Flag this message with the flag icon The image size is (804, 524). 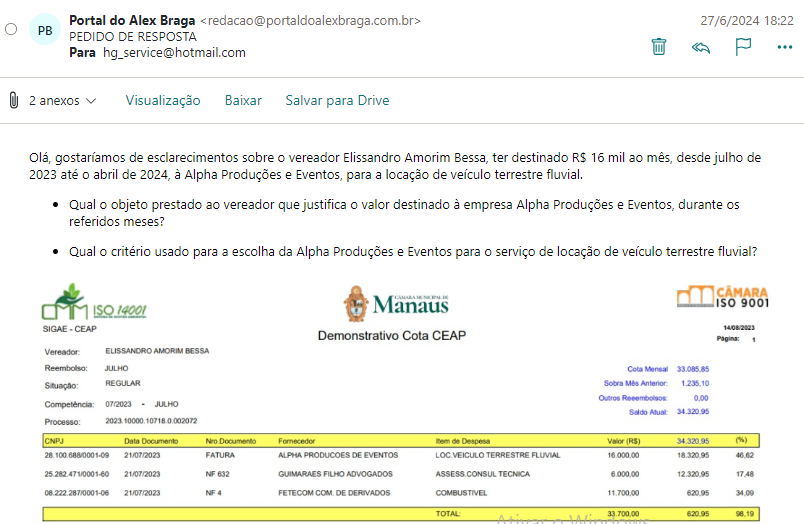[x=743, y=47]
